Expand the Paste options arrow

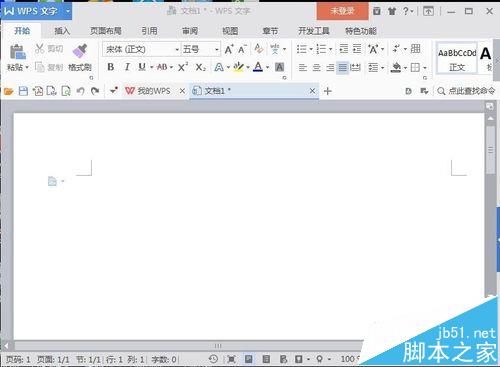27,67
